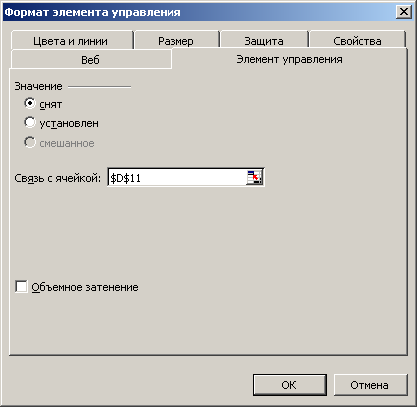Select the 'снят' radio button

[x=30, y=103]
